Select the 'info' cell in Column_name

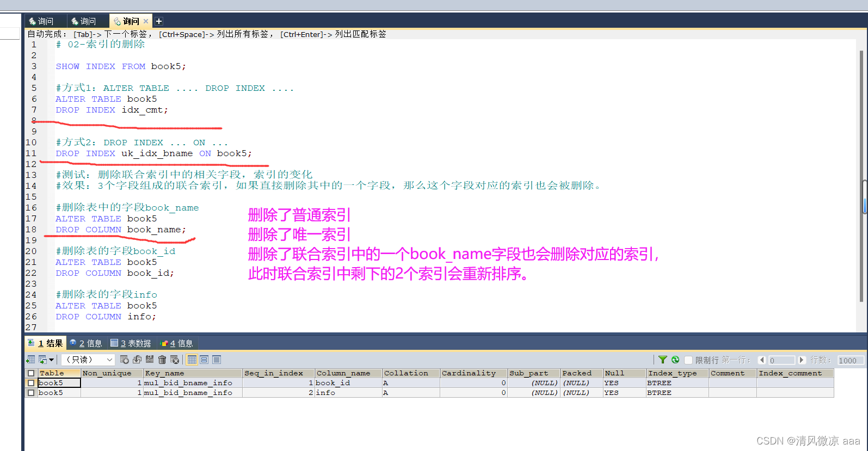[x=348, y=393]
